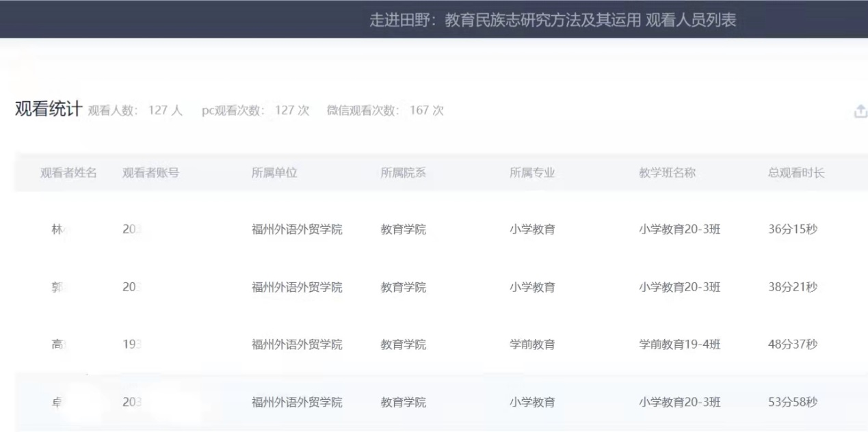Viewport: 868px width, 432px height.
Task: Click the 38分21秒 watch duration cell
Action: (x=793, y=287)
